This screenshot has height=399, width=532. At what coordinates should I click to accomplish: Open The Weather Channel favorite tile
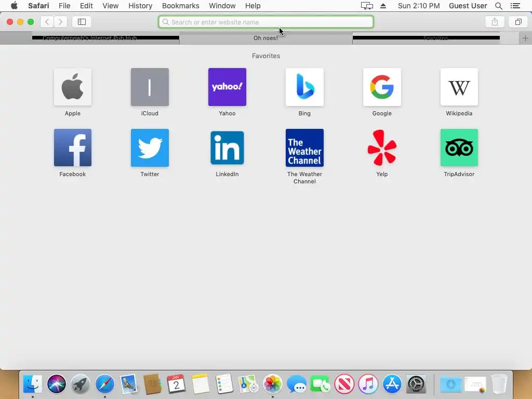tap(304, 148)
